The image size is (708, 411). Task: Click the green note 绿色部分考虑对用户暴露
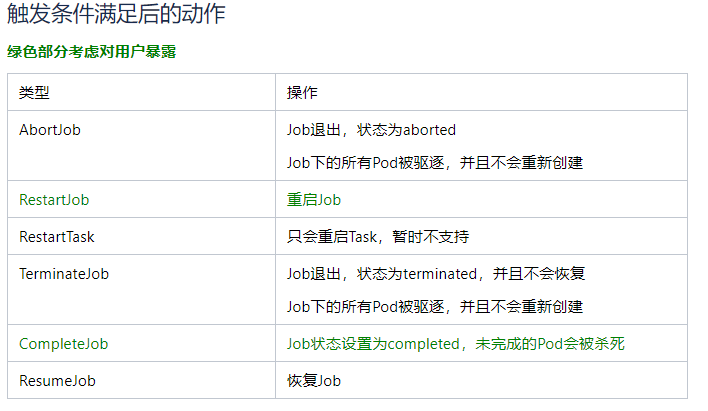[x=92, y=51]
